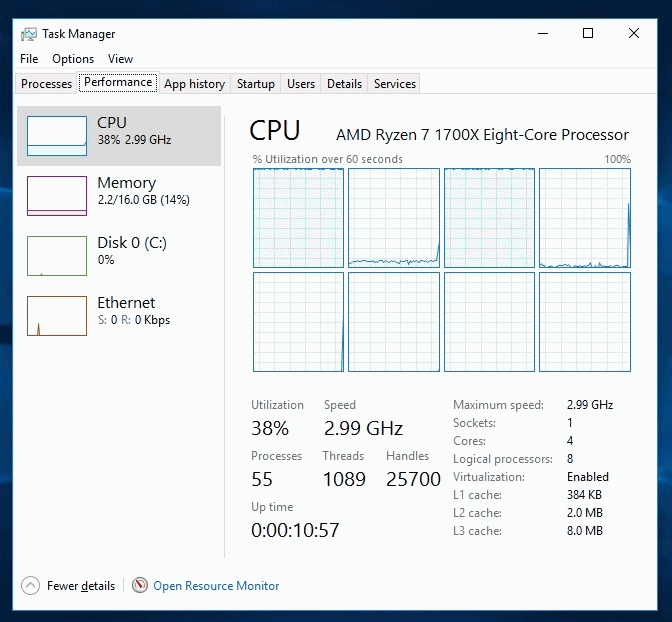This screenshot has height=622, width=672.
Task: Click the Task Manager title bar icon
Action: pos(28,34)
